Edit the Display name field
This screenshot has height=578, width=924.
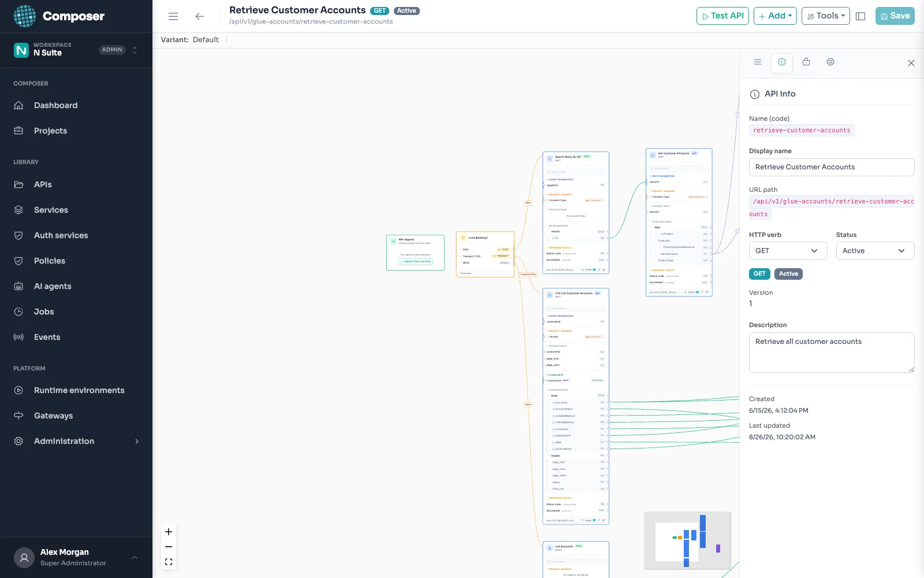coord(832,167)
